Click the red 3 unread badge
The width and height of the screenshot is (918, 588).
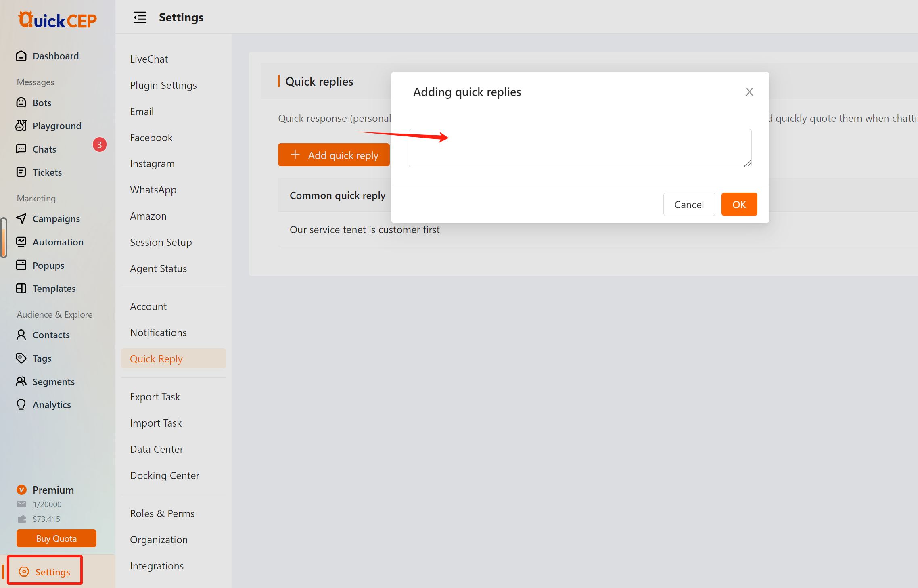point(100,144)
